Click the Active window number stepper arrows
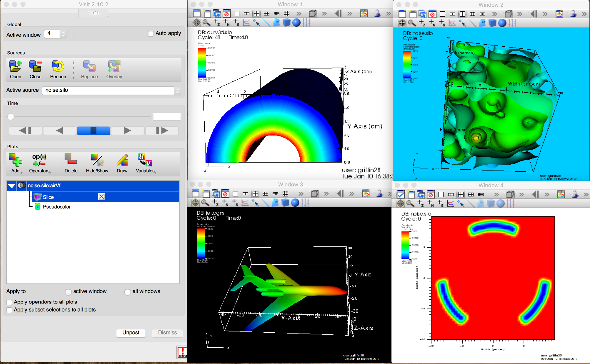 click(x=63, y=34)
